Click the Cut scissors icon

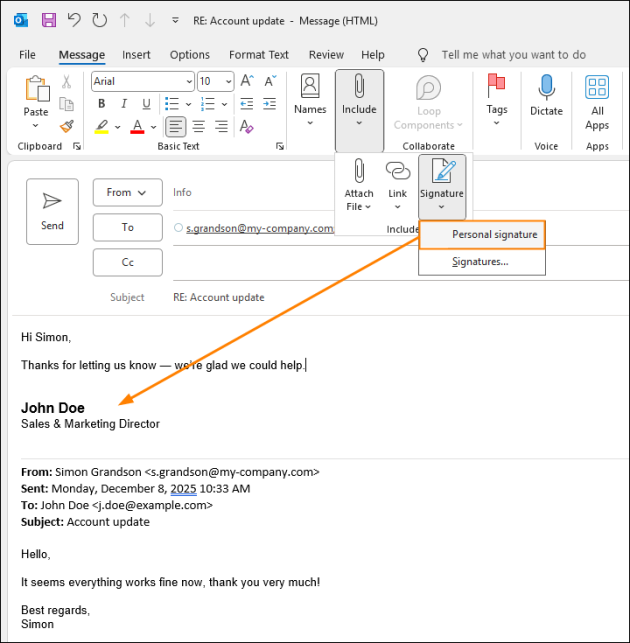point(66,82)
